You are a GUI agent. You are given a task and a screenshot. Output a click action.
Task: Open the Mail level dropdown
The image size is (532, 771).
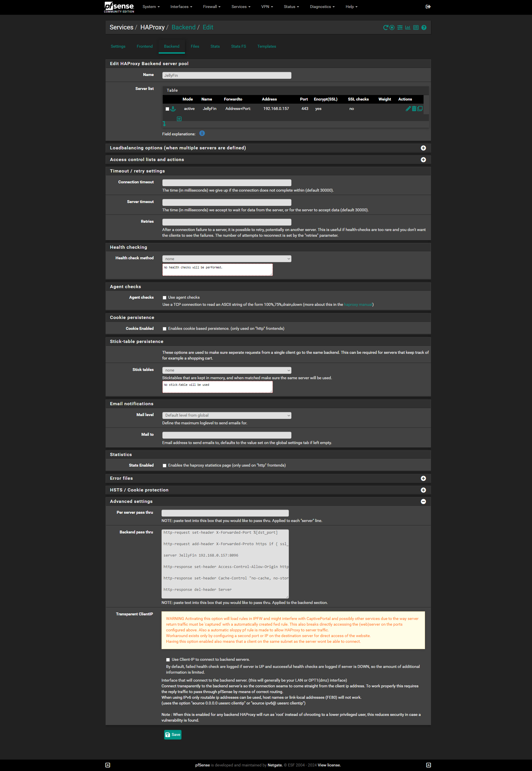pos(227,415)
